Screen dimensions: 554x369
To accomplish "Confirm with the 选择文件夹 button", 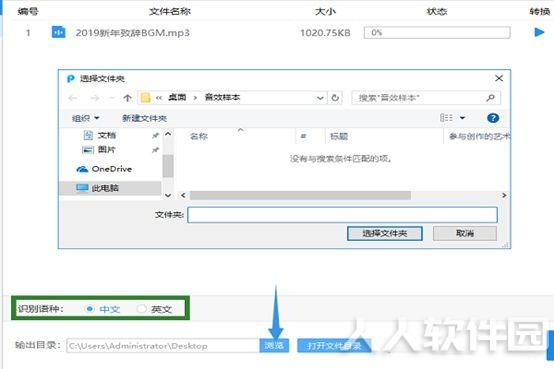I will [x=385, y=233].
